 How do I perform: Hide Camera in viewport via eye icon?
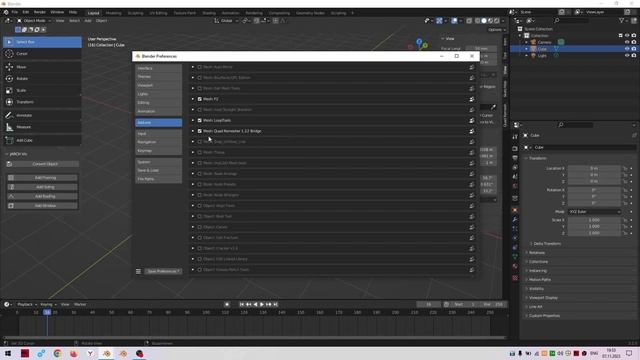627,42
